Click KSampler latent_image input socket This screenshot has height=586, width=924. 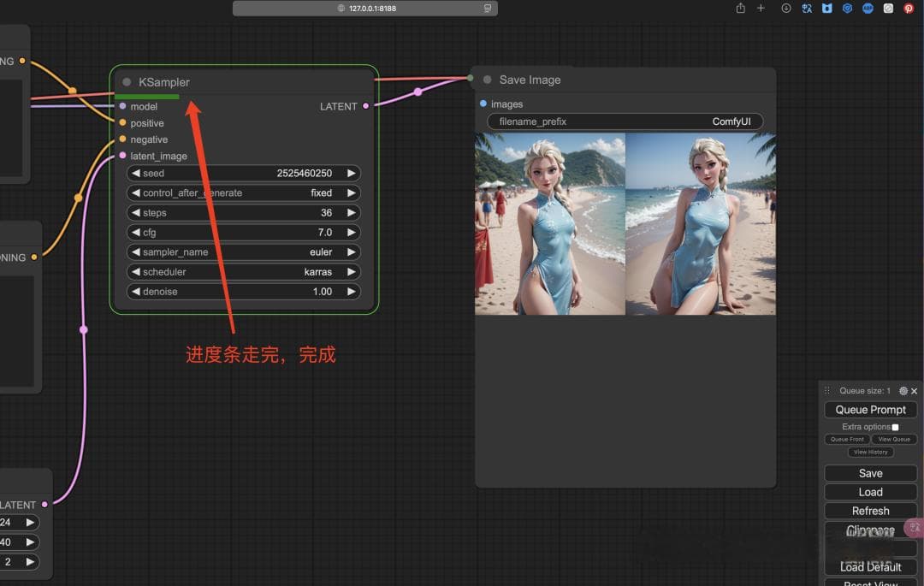point(122,156)
